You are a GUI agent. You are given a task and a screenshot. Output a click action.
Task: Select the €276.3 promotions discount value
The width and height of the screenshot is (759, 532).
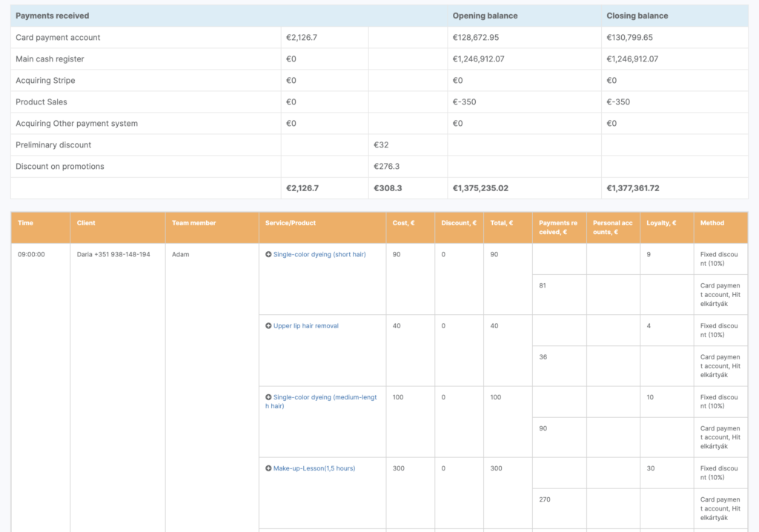386,166
